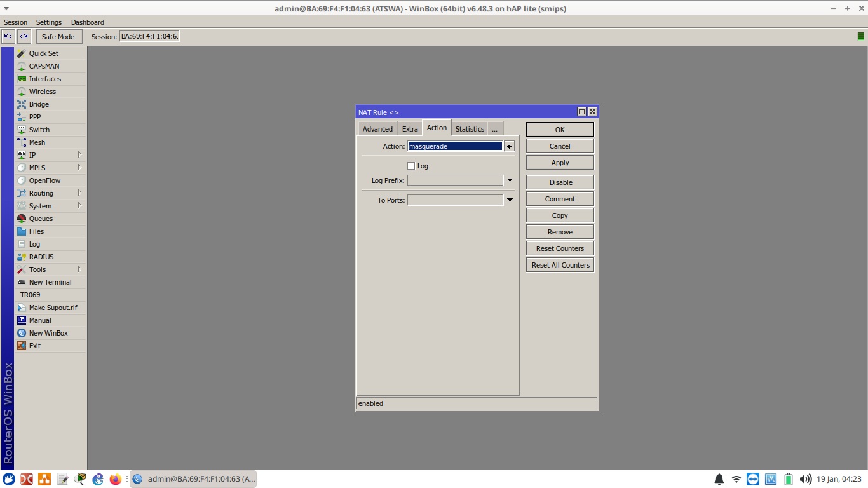
Task: Click the Undo arrow toolbar button
Action: click(x=8, y=36)
